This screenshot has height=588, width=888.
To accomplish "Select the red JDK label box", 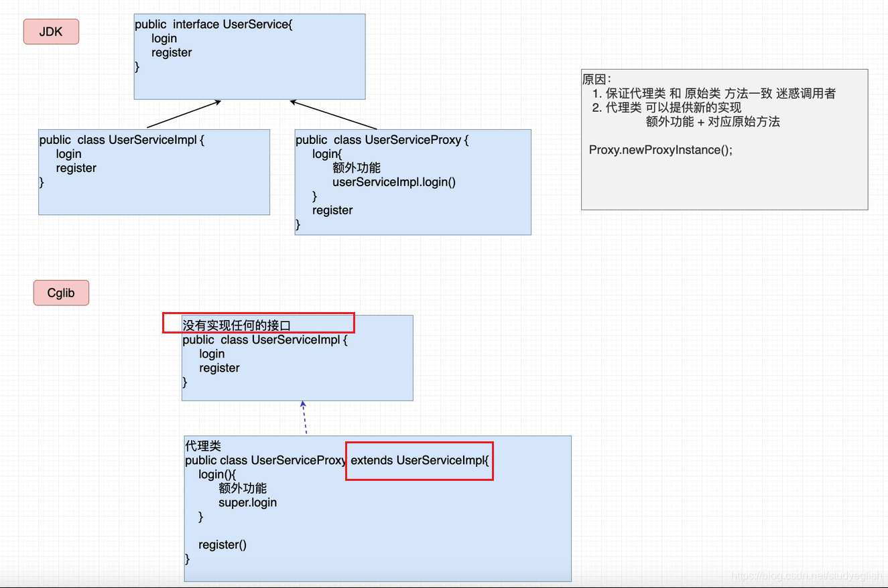I will [x=51, y=31].
